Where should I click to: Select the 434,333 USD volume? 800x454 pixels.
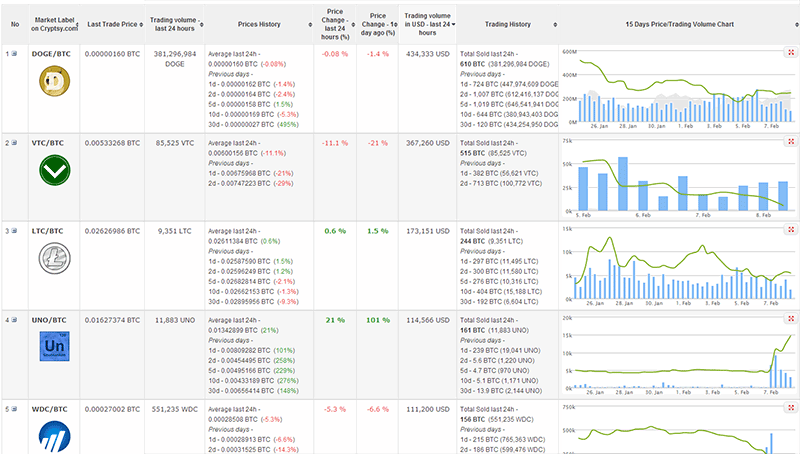click(x=428, y=54)
